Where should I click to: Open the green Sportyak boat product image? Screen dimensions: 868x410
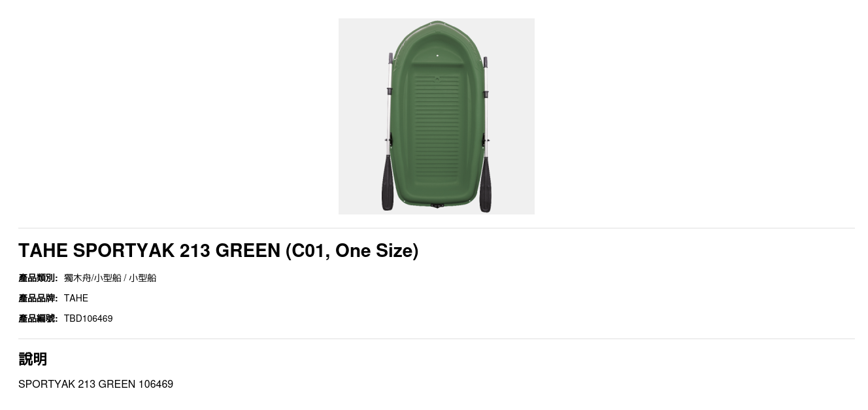pyautogui.click(x=437, y=116)
